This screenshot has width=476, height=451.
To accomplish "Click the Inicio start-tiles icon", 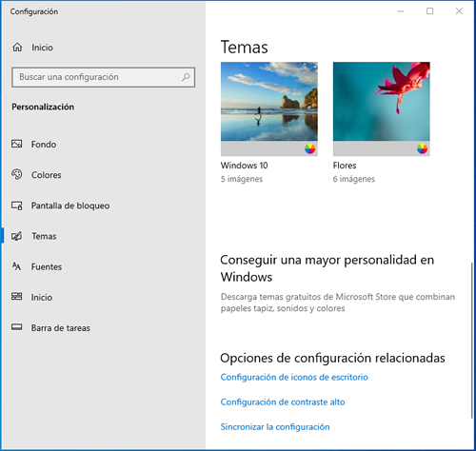I will [17, 297].
